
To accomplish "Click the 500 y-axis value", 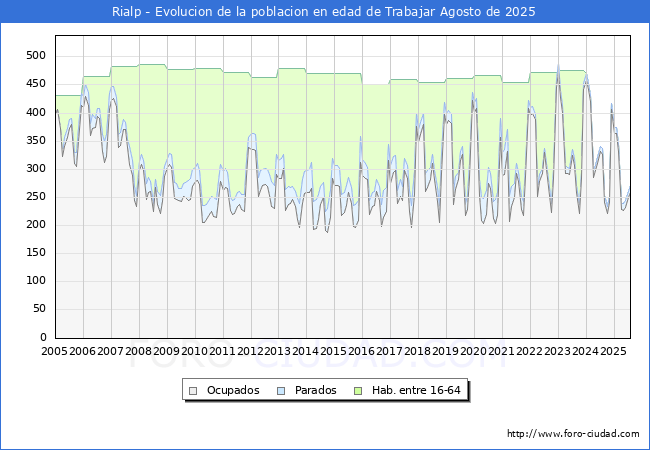I will 36,56.
